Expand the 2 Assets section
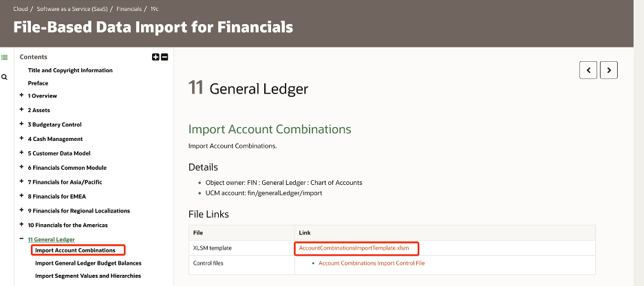Image resolution: width=644 pixels, height=286 pixels. 22,110
